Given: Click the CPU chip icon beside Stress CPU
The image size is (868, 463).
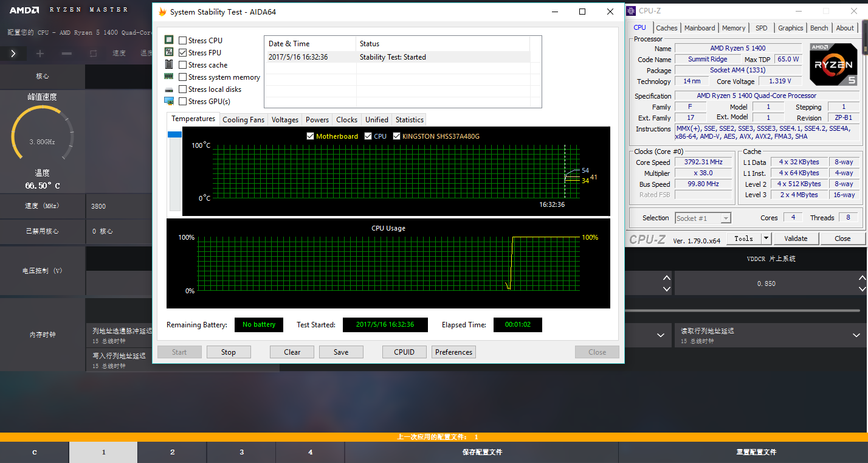Looking at the screenshot, I should point(168,40).
